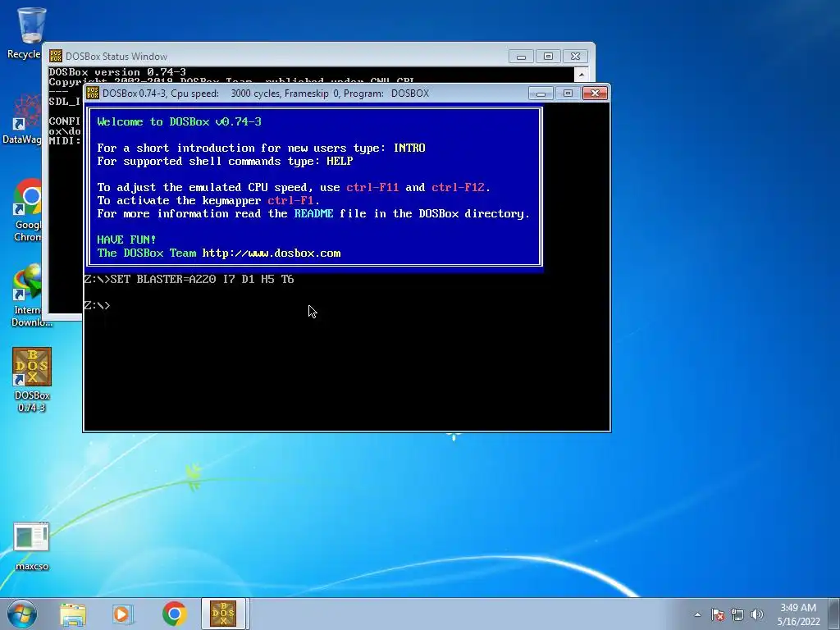Click the ctrl-F11 text in DOSBox

[x=372, y=188]
